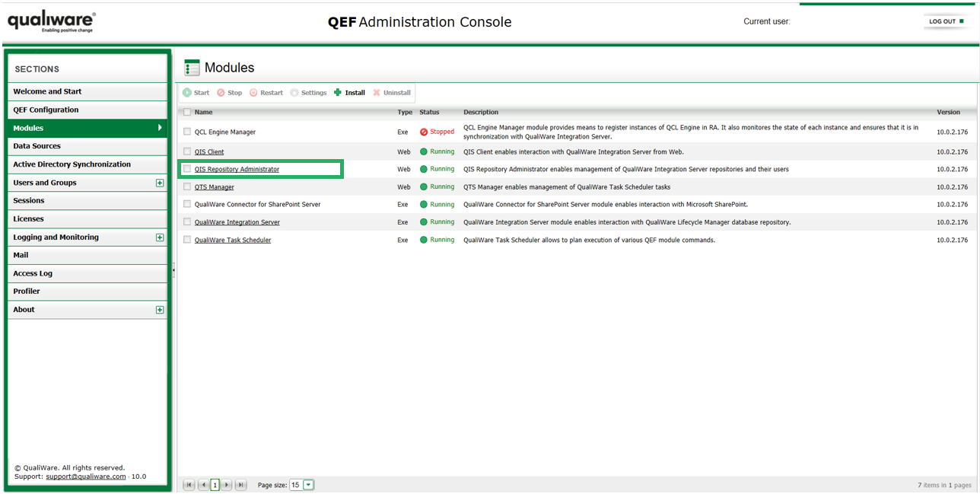Click the next page arrow in pagination
This screenshot has width=980, height=494.
coord(228,485)
